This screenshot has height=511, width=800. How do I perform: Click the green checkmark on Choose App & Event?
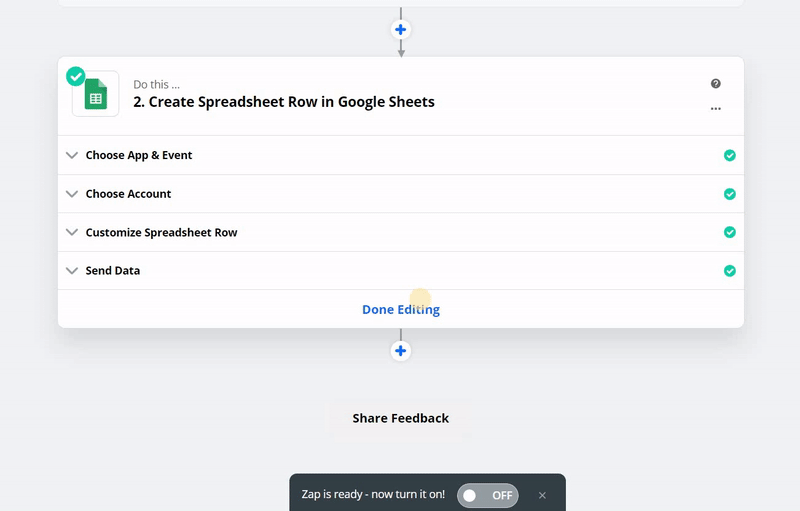click(x=730, y=156)
